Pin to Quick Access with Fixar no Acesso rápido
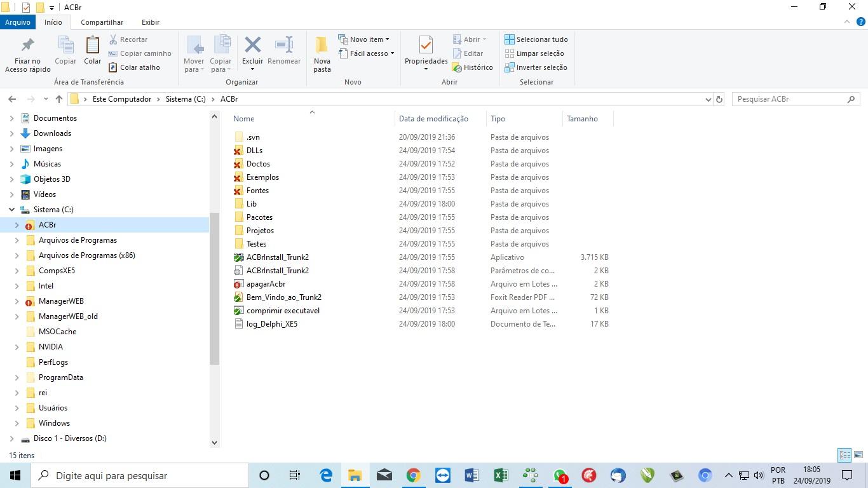This screenshot has height=488, width=868. pyautogui.click(x=27, y=54)
